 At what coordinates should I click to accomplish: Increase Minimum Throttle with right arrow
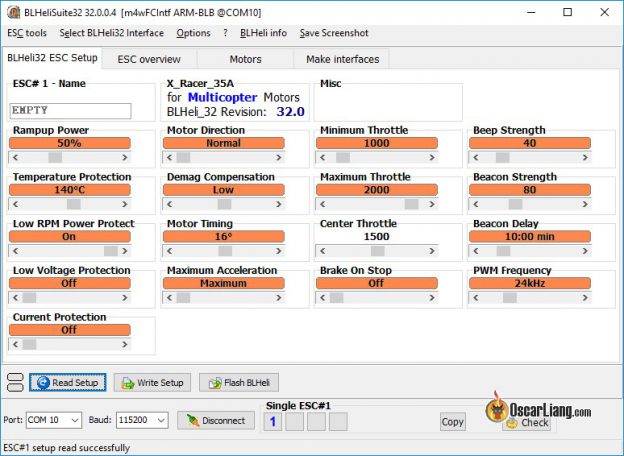pos(432,158)
